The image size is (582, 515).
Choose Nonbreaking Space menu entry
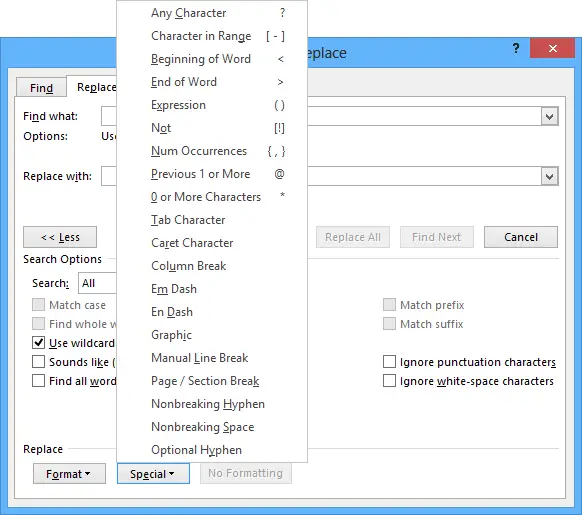(212, 427)
